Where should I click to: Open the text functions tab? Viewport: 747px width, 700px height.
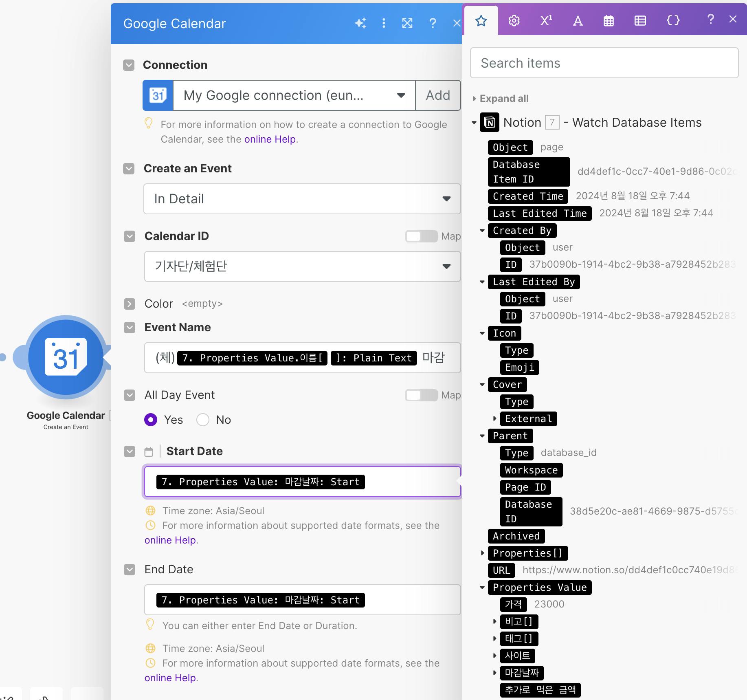578,21
